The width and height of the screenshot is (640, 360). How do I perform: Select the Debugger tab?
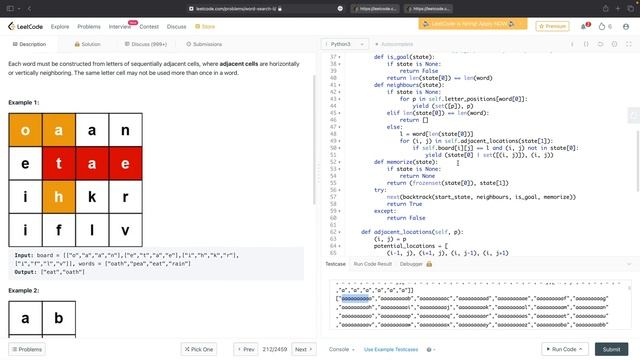(x=411, y=264)
